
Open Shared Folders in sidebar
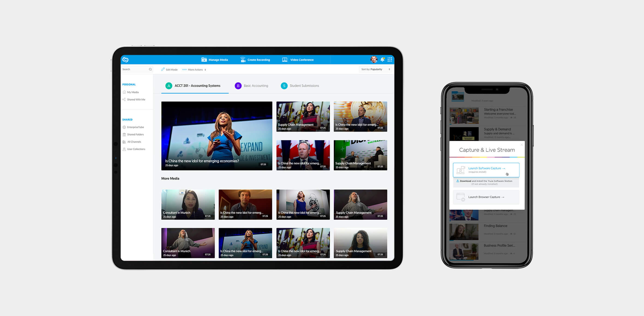[x=133, y=134]
